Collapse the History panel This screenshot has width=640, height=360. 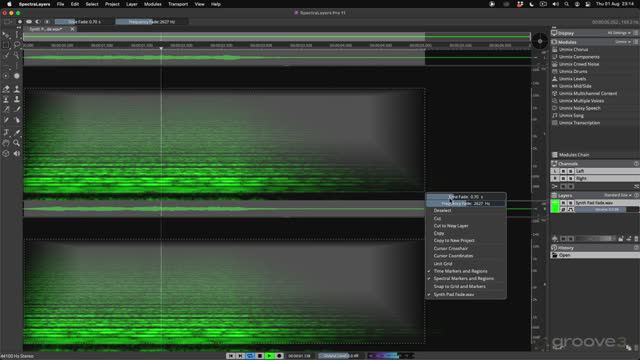636,248
